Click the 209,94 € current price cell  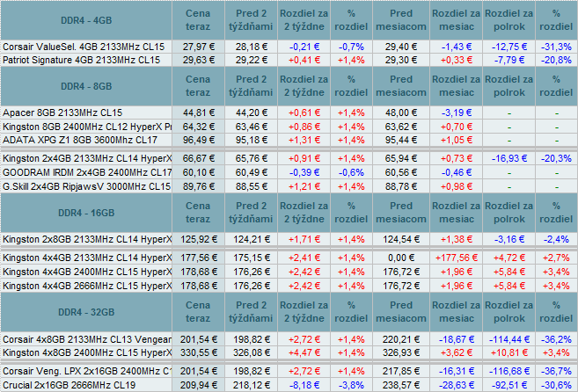coord(198,385)
